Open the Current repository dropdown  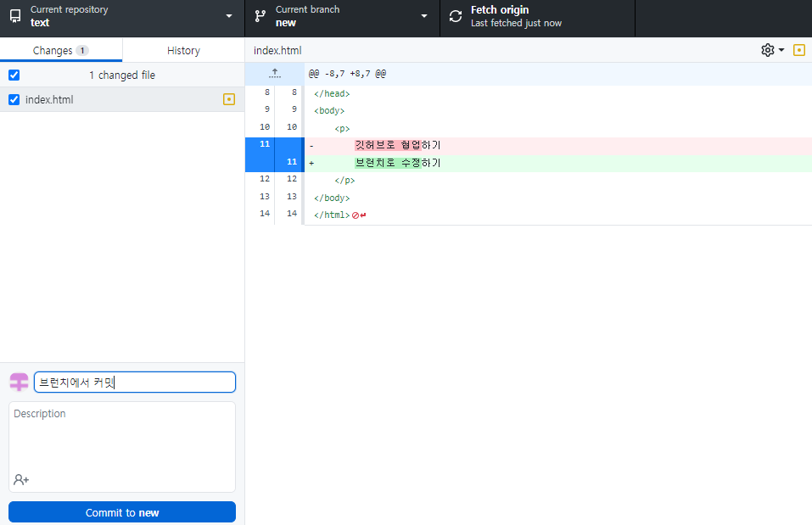(x=122, y=17)
